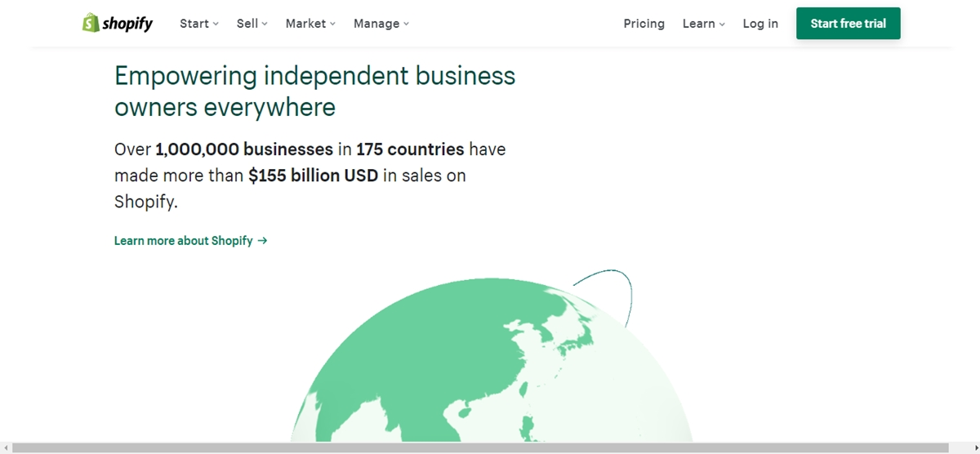The height and width of the screenshot is (454, 980).
Task: Click the Log in link
Action: coord(760,24)
